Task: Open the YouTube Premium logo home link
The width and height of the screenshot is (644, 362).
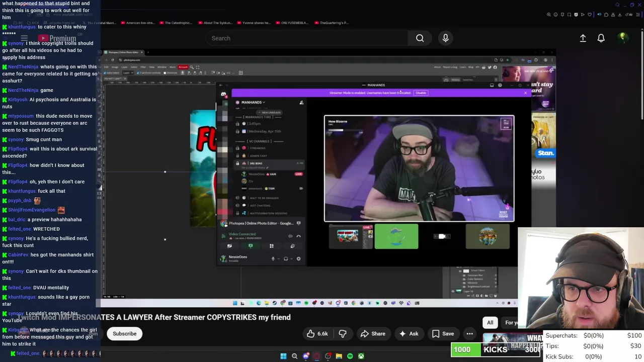Action: 56,38
